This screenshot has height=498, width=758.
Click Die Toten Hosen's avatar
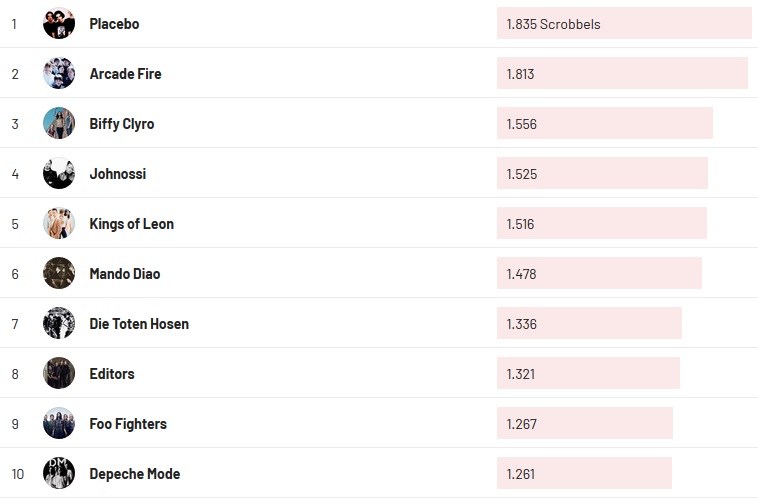[x=59, y=323]
